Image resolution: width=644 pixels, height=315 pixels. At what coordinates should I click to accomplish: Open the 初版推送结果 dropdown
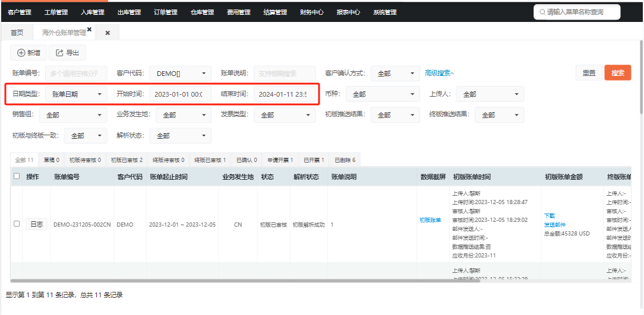click(395, 115)
